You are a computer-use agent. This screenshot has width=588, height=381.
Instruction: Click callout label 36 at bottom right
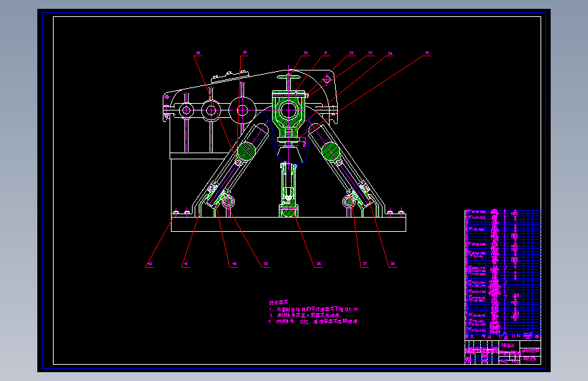[x=393, y=264]
